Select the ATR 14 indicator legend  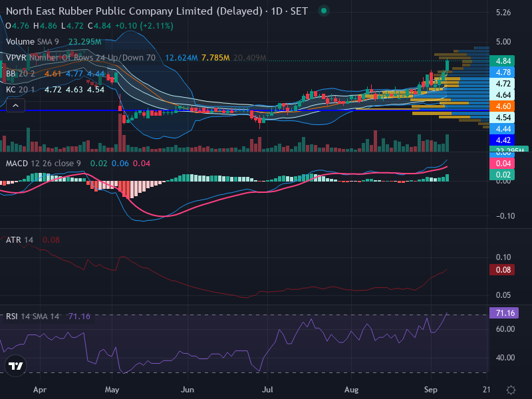click(19, 240)
